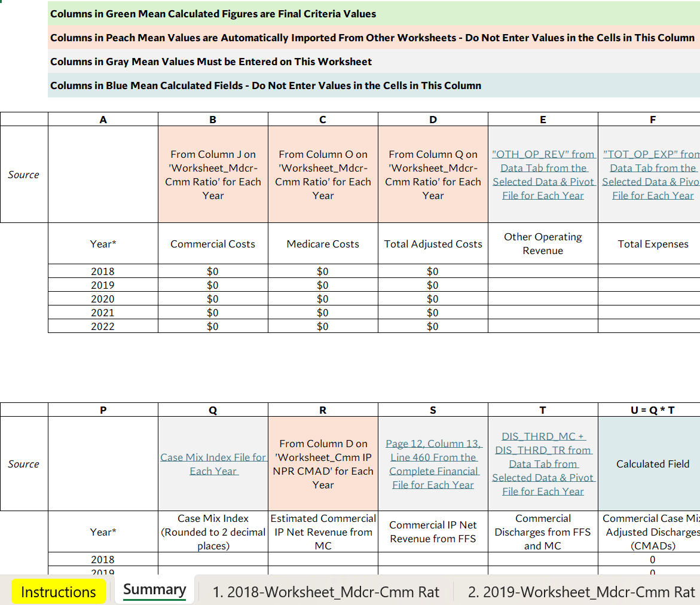Select the Commercial Costs $0 cell for 2021
This screenshot has width=700, height=605.
(213, 313)
